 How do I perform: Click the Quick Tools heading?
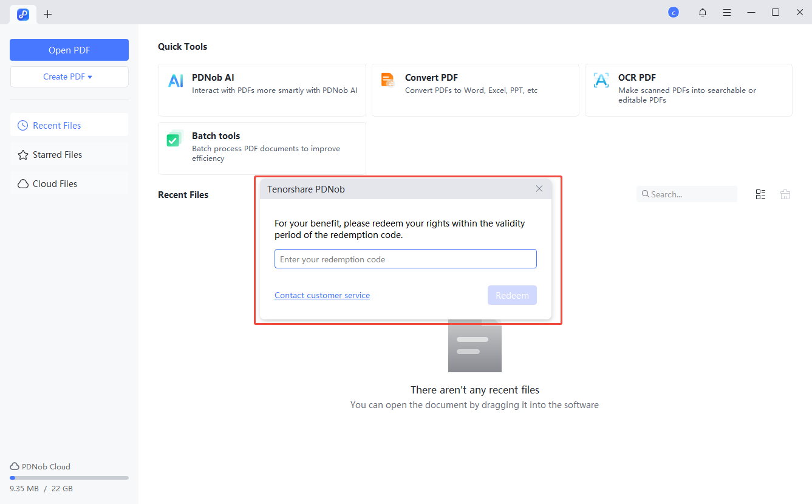pos(182,47)
